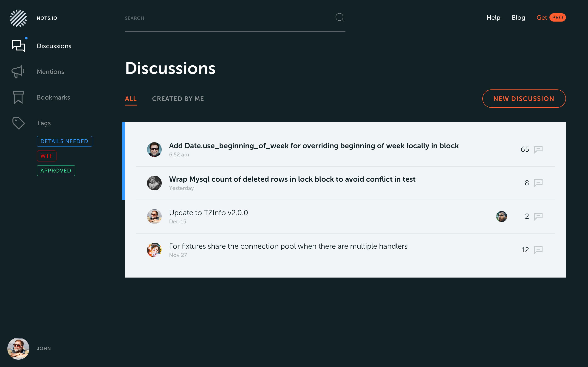Click comment icon on TZInfo discussion

[538, 216]
